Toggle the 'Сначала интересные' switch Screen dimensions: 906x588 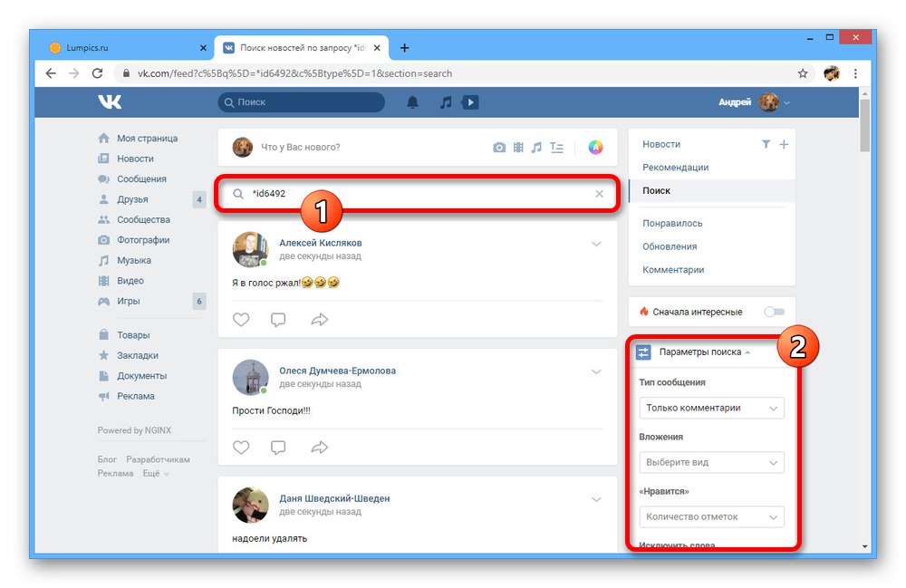pyautogui.click(x=775, y=312)
